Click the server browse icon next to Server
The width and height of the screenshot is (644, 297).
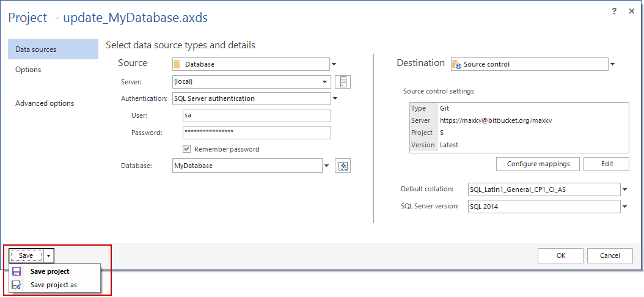[343, 82]
